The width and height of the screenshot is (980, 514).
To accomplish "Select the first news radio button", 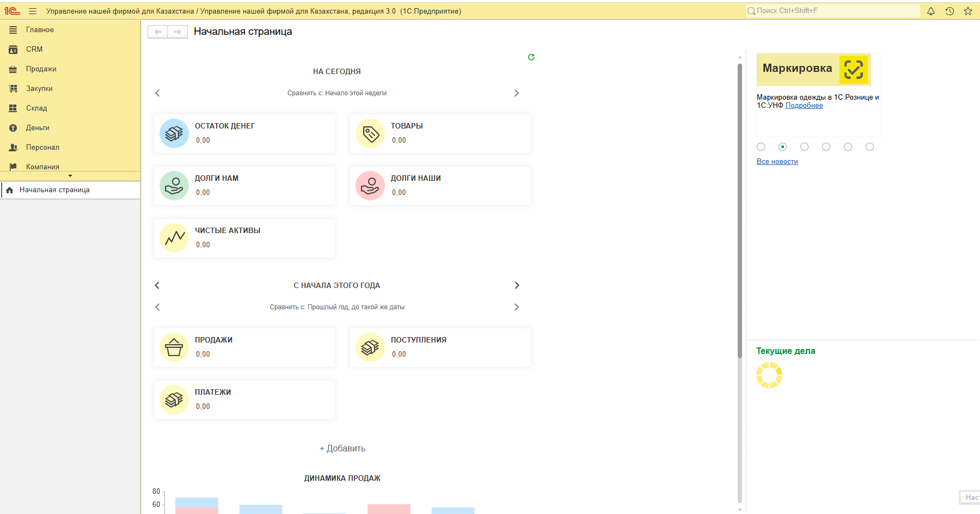I will 761,147.
